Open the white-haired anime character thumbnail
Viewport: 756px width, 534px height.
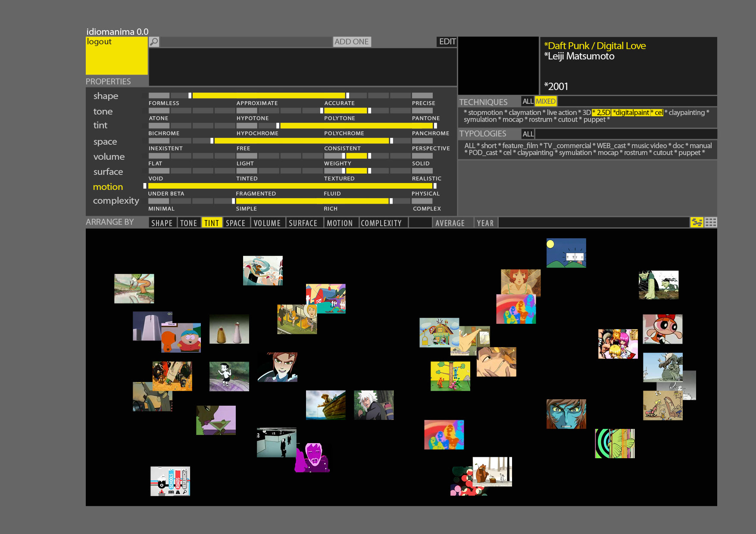(x=374, y=405)
